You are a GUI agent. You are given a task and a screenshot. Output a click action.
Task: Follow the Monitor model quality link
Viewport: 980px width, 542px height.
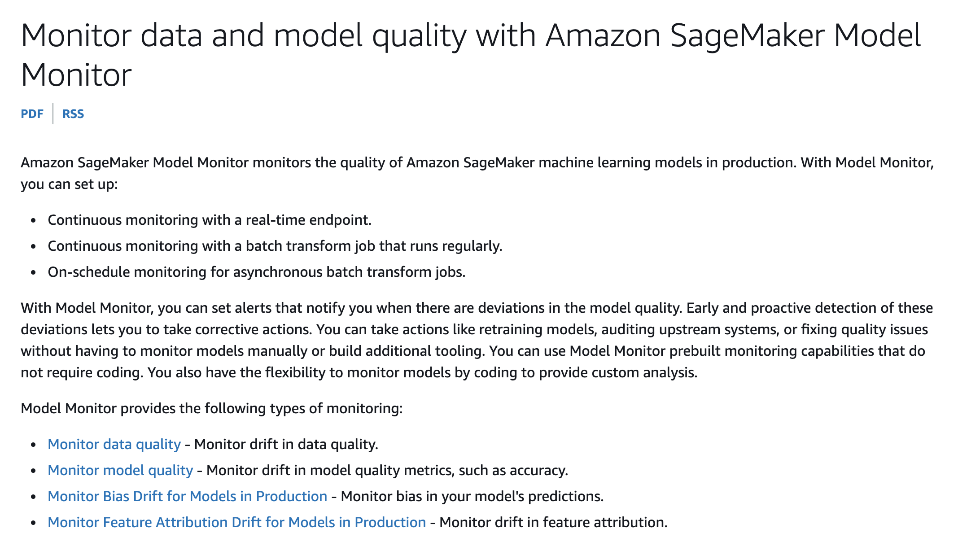120,470
